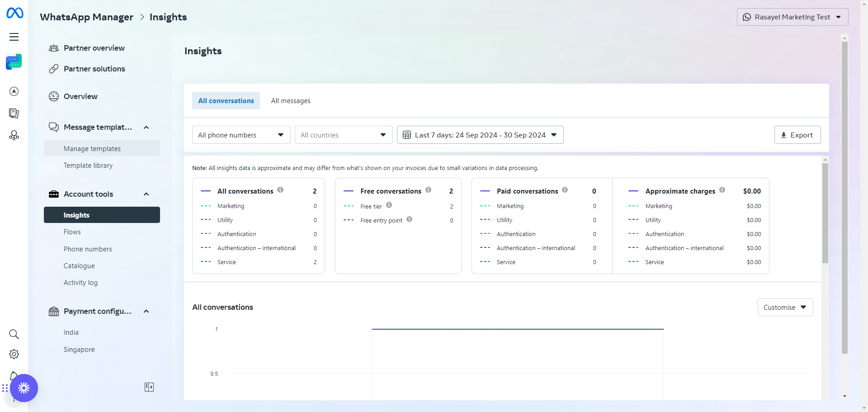
Task: Open the date range dropdown
Action: pyautogui.click(x=480, y=135)
